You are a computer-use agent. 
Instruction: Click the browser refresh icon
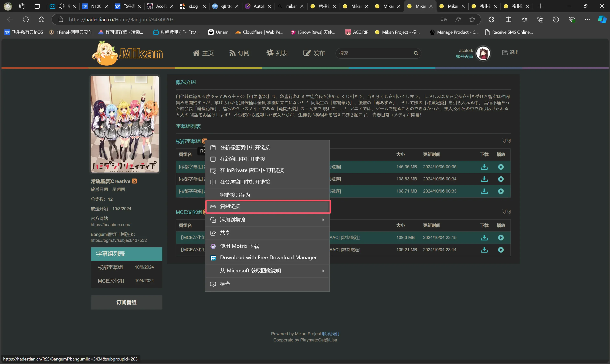[x=26, y=19]
